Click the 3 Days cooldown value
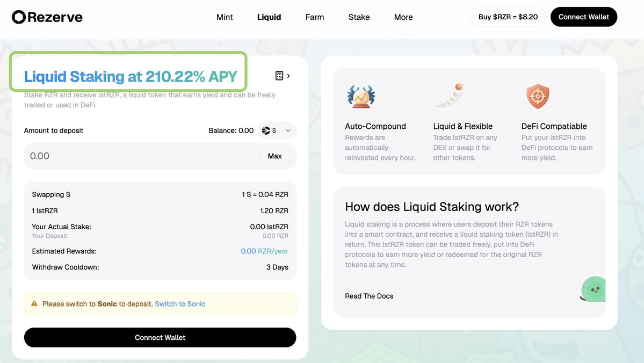This screenshot has width=644, height=363. (277, 267)
